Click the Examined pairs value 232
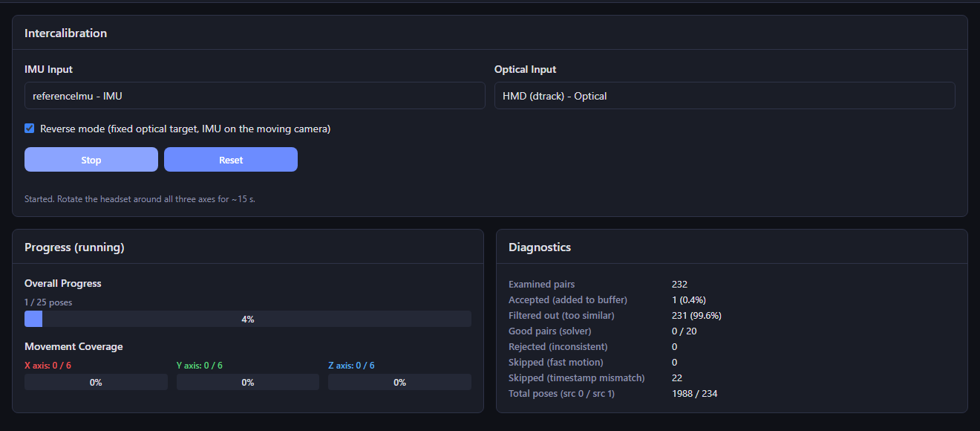 pyautogui.click(x=679, y=284)
